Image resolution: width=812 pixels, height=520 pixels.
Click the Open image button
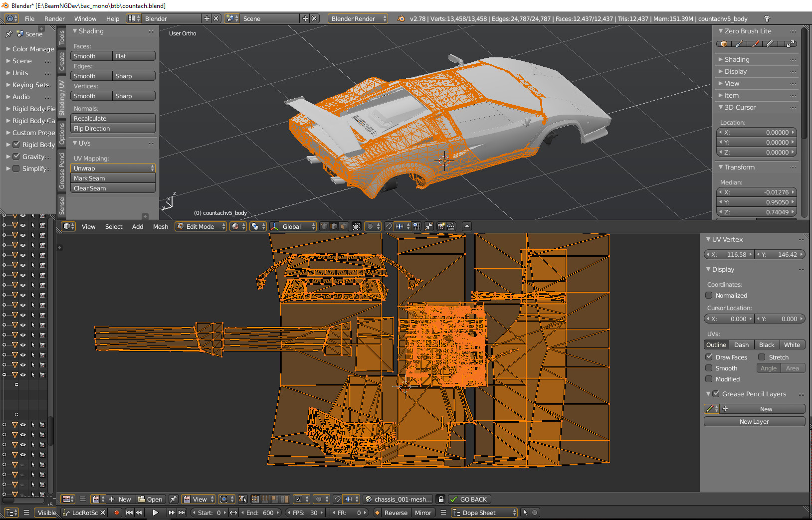150,499
